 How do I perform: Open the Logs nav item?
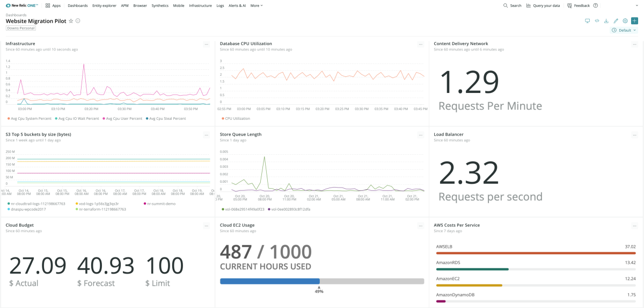point(220,5)
